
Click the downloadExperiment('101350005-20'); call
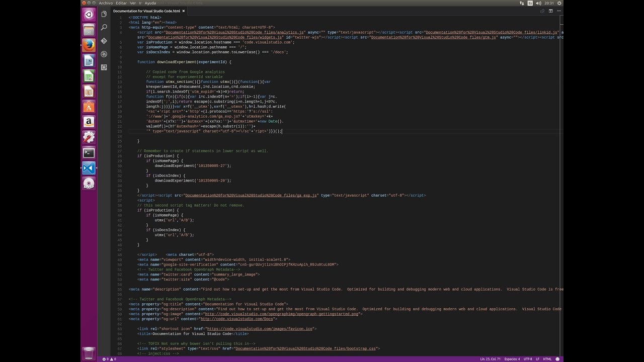193,180
